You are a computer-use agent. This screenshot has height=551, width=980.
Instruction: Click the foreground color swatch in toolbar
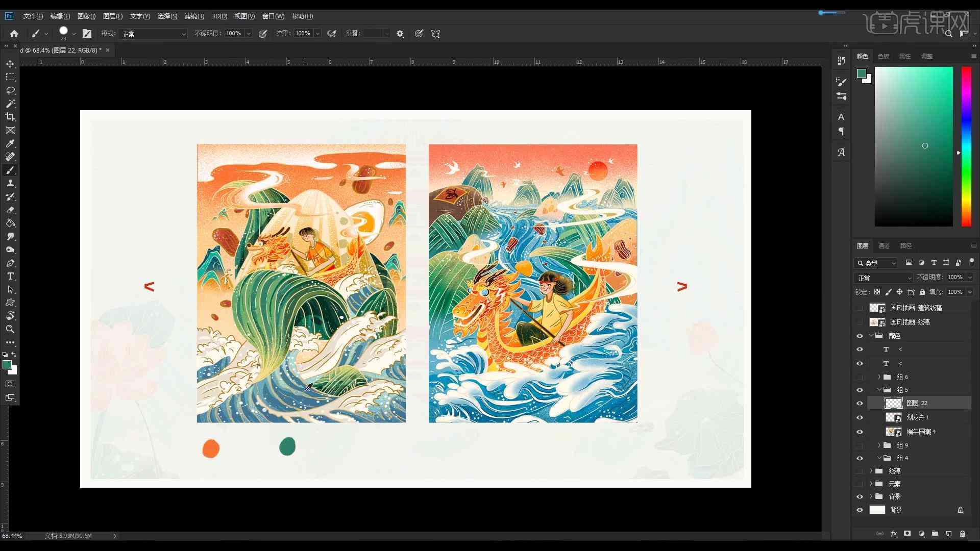coord(7,364)
